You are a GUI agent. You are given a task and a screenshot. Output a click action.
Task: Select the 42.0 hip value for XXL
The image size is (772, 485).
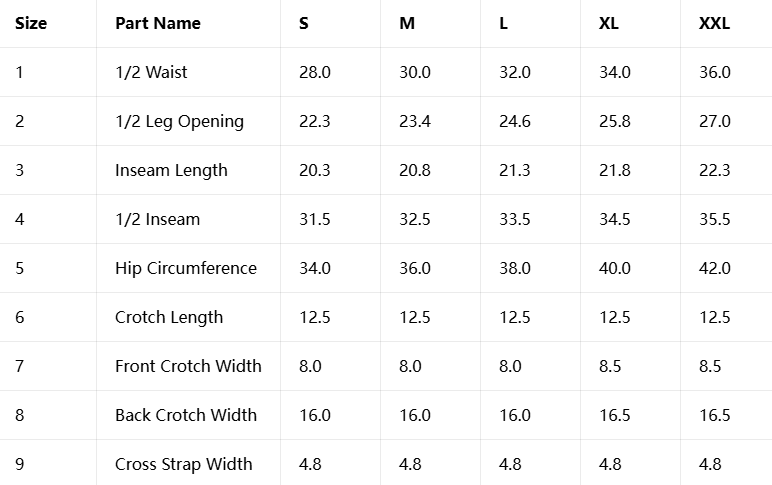[714, 268]
